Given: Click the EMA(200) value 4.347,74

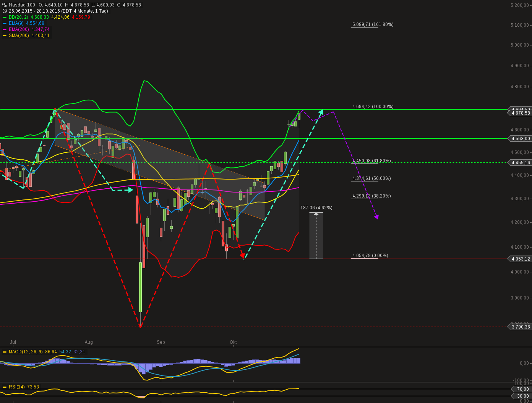Looking at the screenshot, I should coord(41,29).
